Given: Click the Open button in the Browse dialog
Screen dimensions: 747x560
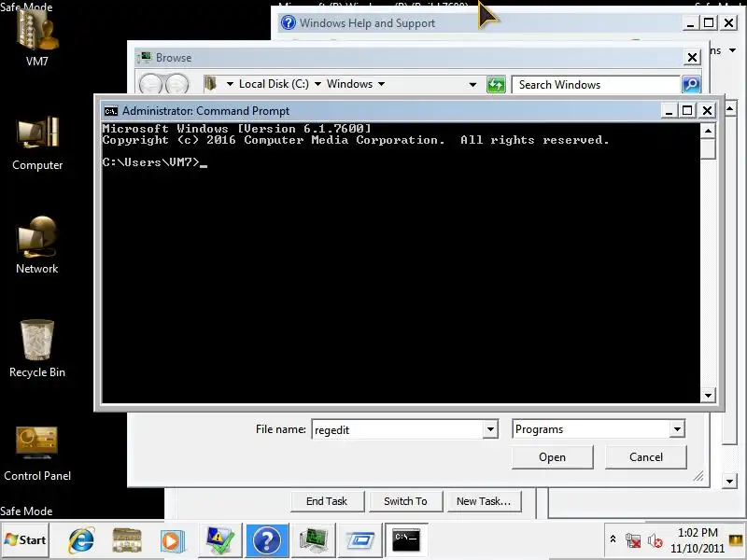Looking at the screenshot, I should click(552, 457).
